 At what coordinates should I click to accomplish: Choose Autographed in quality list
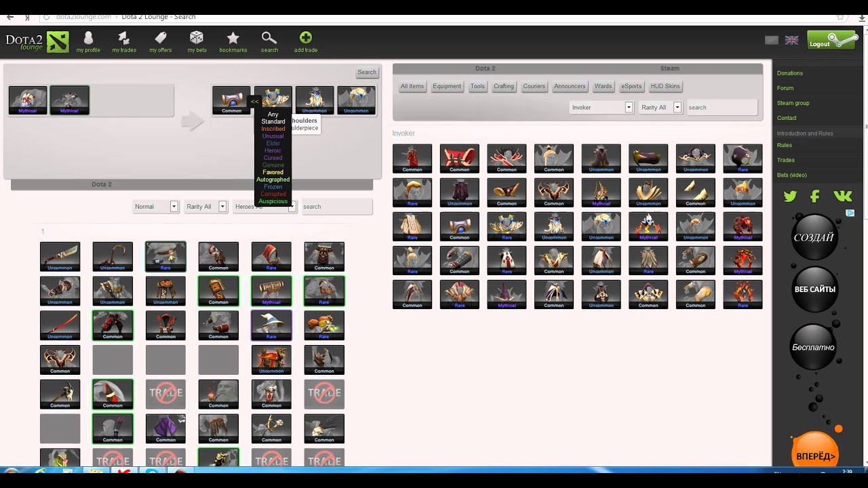pyautogui.click(x=273, y=180)
